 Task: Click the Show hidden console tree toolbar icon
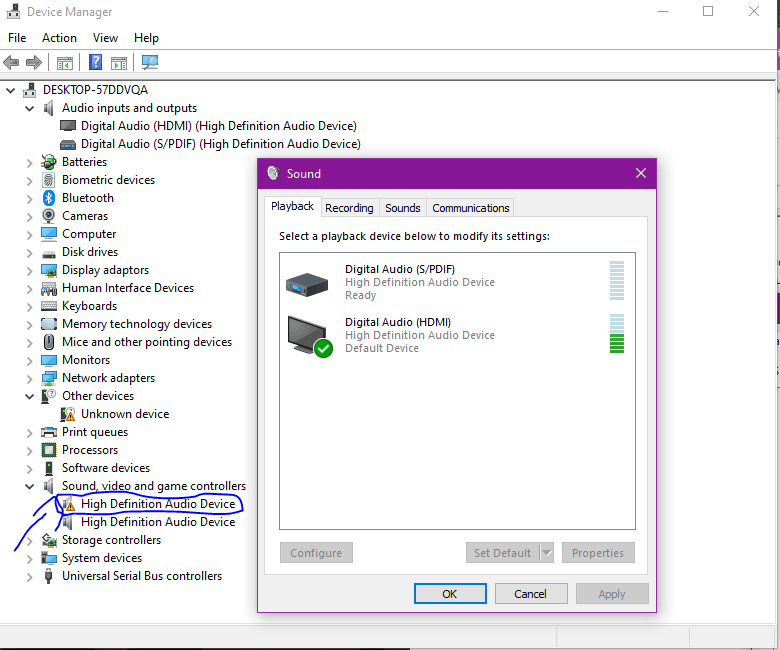tap(65, 63)
